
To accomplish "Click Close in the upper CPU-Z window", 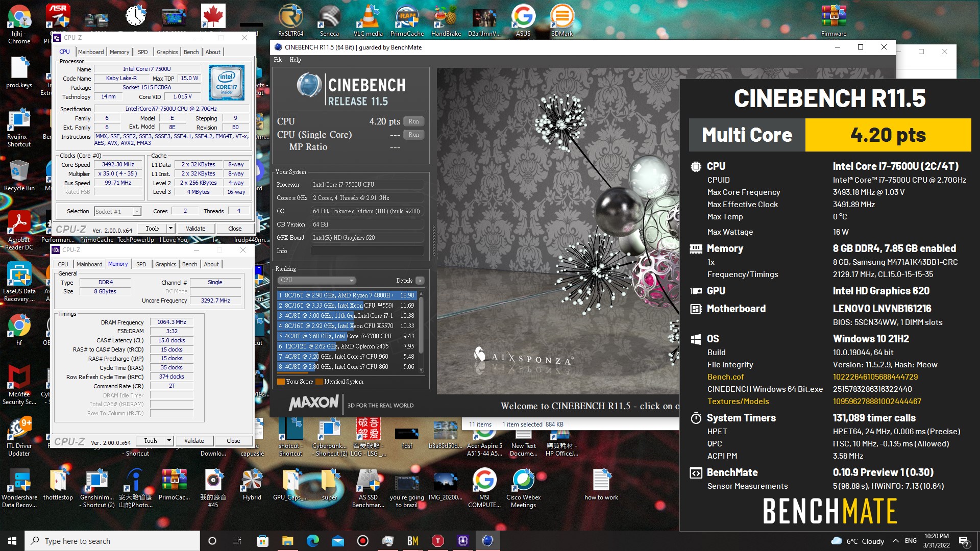I will [x=235, y=228].
